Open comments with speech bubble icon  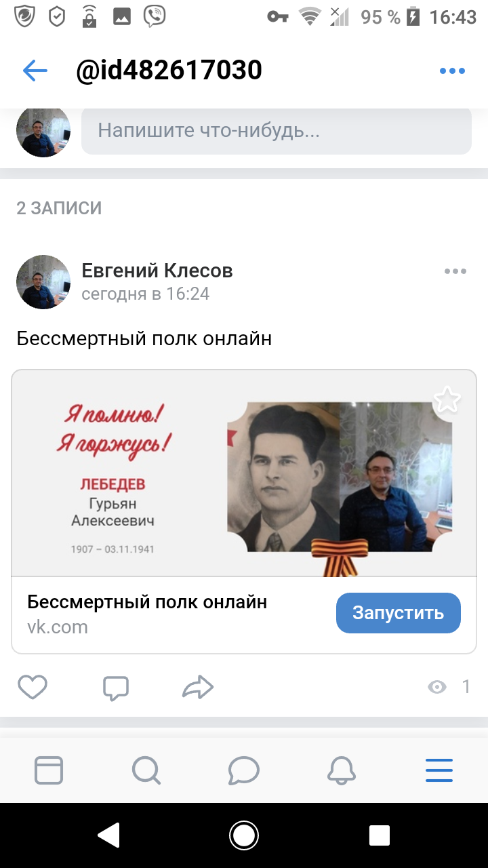(x=116, y=688)
